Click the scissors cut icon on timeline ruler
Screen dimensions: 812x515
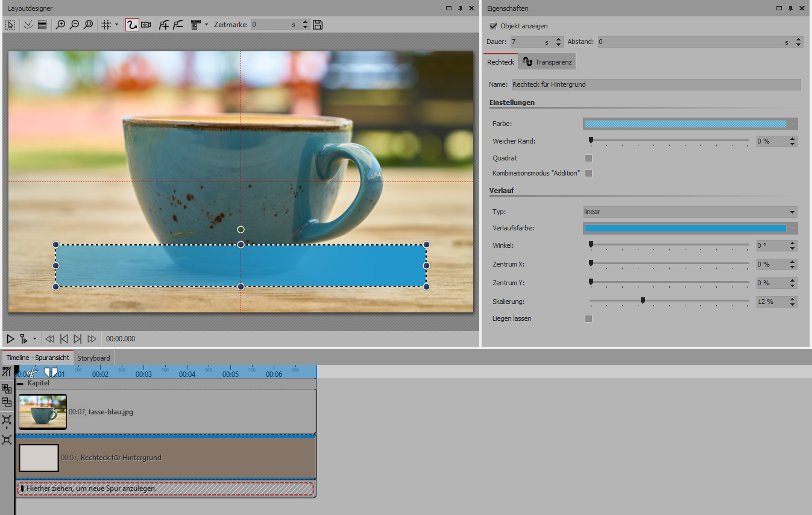coord(31,373)
